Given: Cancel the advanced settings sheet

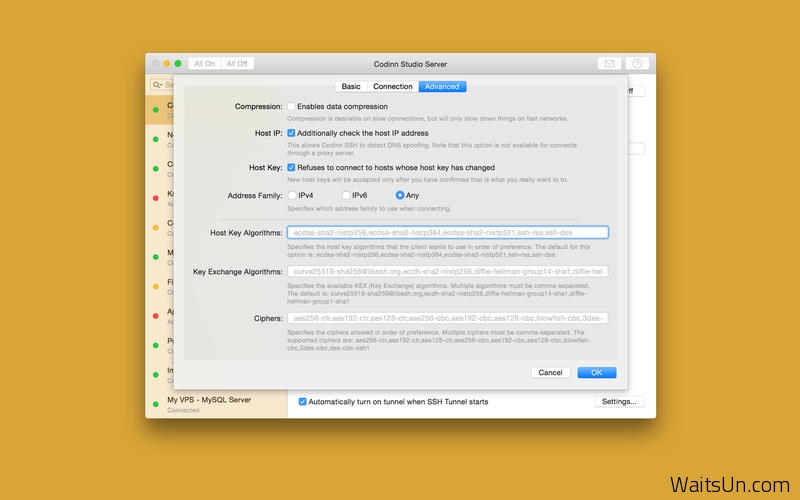Looking at the screenshot, I should point(550,372).
